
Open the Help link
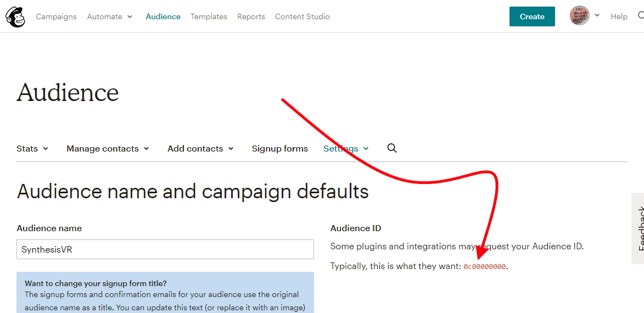click(619, 17)
